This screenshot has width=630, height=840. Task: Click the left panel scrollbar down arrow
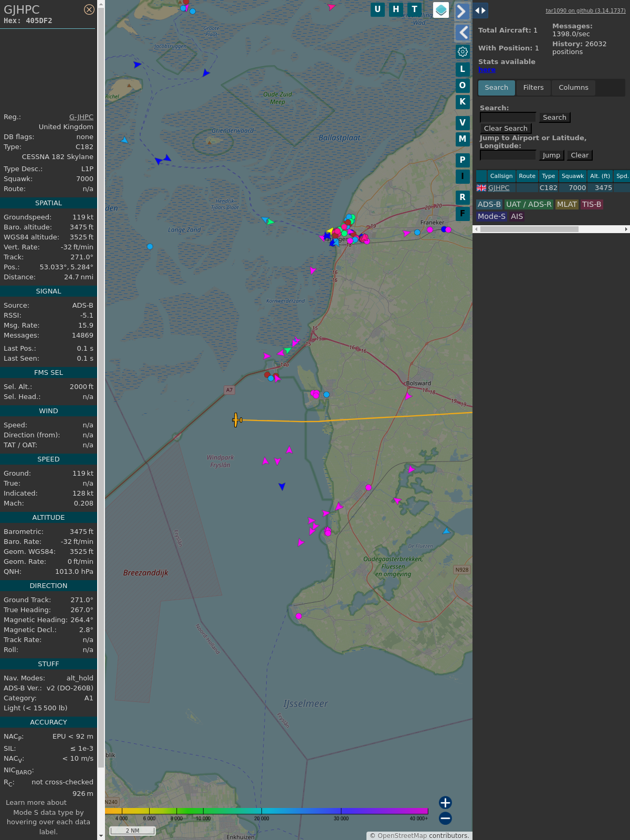coord(101,836)
